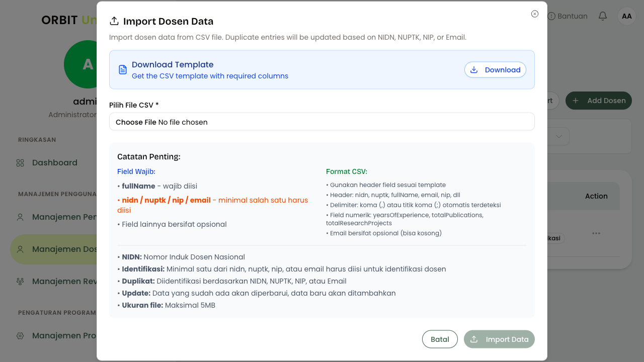
Task: Click the Import Data button
Action: point(499,339)
